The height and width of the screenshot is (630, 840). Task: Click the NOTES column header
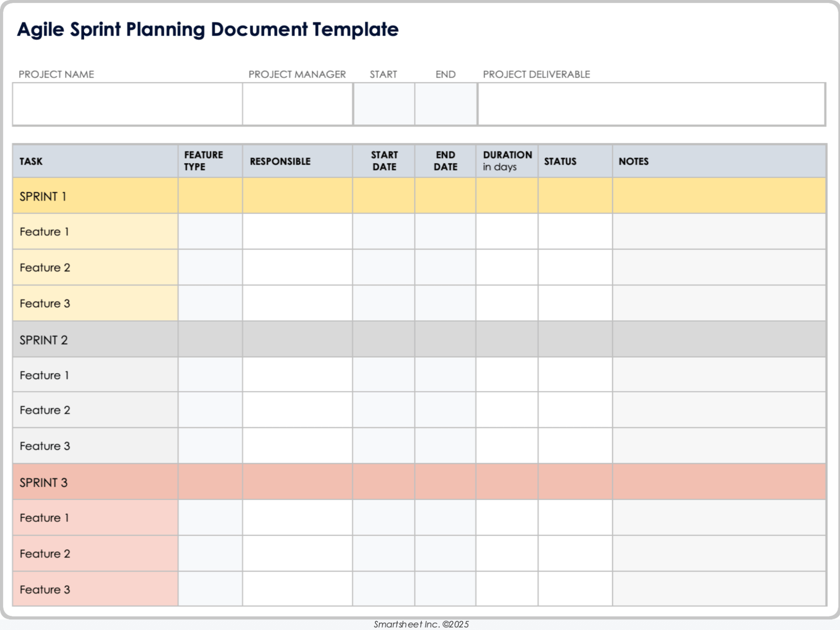click(x=633, y=161)
